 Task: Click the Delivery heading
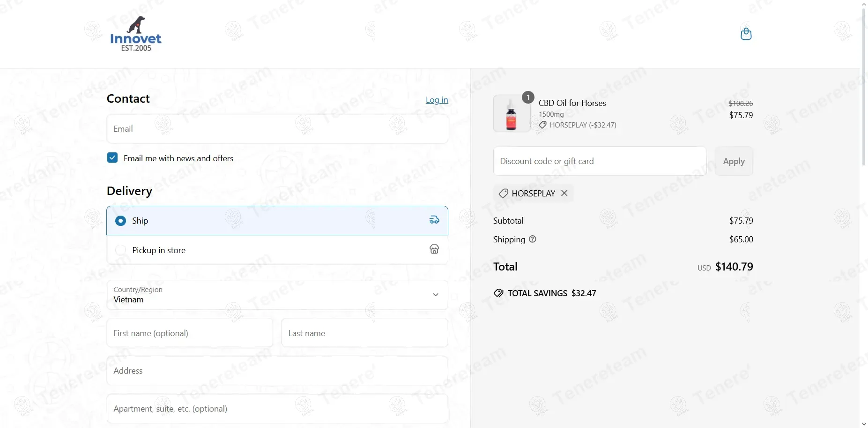[x=130, y=191]
